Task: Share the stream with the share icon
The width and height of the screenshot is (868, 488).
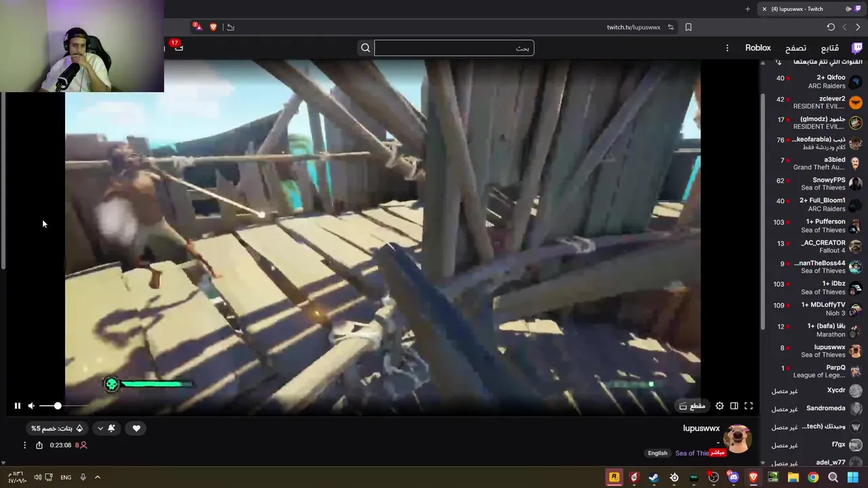Action: pos(39,445)
